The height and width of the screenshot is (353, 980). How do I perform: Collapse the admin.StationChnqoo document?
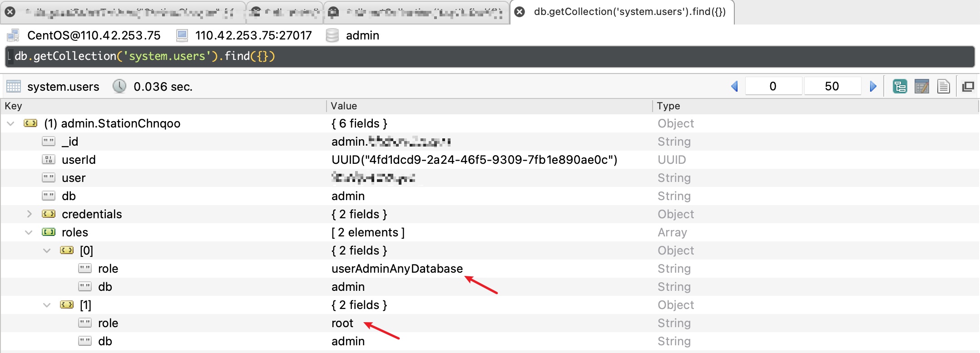10,123
